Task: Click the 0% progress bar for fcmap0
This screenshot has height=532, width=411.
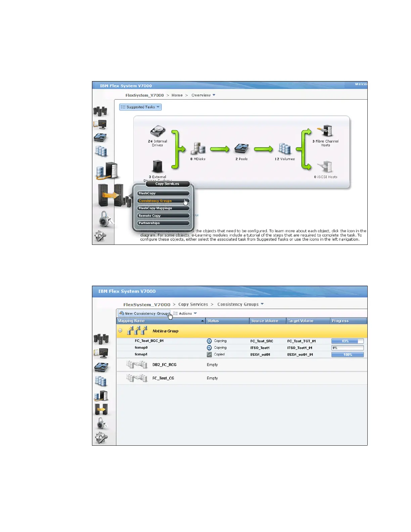Action: [348, 348]
